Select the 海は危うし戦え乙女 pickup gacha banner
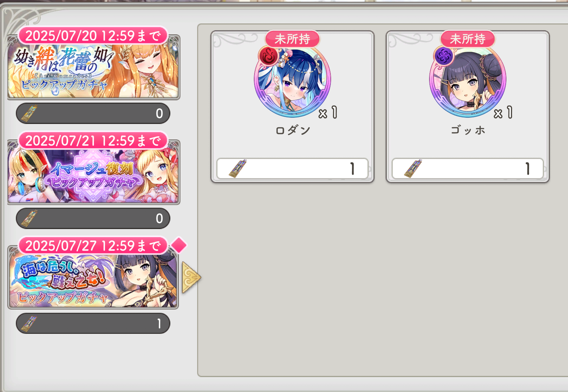Viewport: 568px width, 392px height. [93, 277]
